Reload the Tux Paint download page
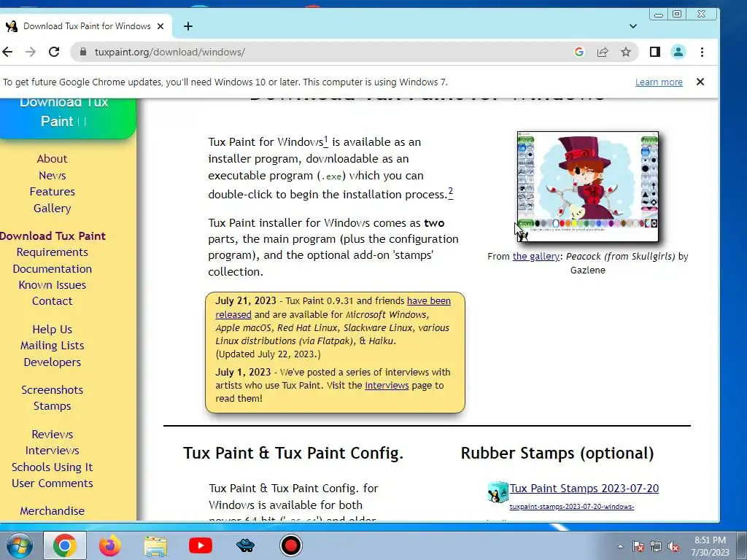Image resolution: width=747 pixels, height=560 pixels. [54, 52]
